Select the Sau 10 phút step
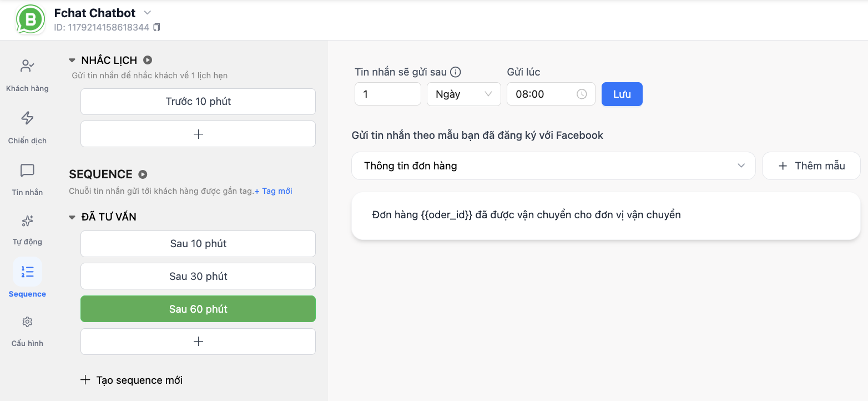Screen dimensions: 868x401 [x=198, y=244]
